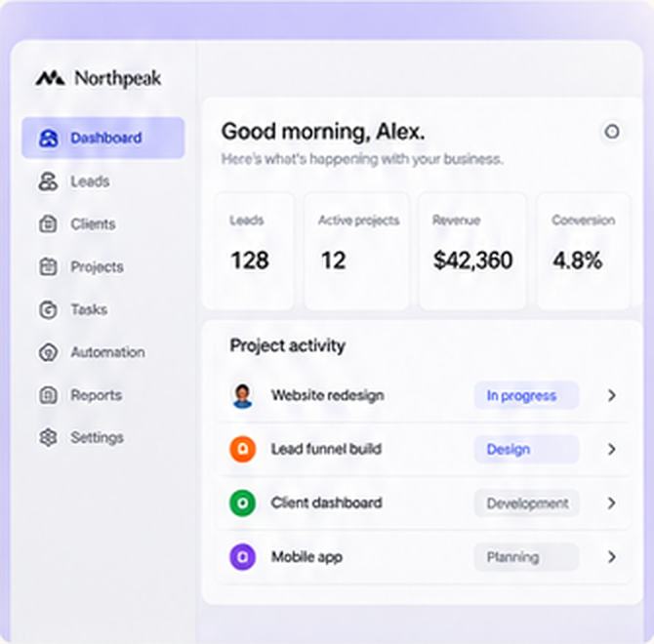Go to the Leads section

[x=103, y=181]
